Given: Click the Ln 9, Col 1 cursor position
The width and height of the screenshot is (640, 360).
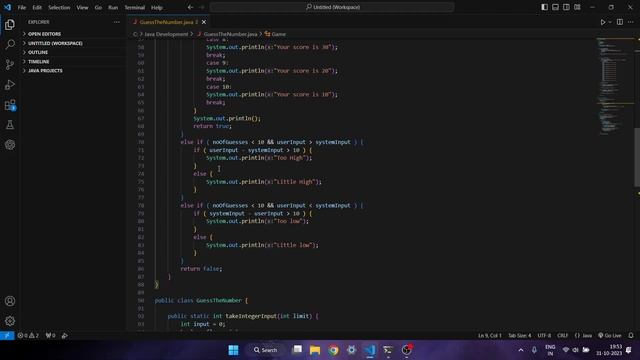Looking at the screenshot, I should click(x=490, y=336).
